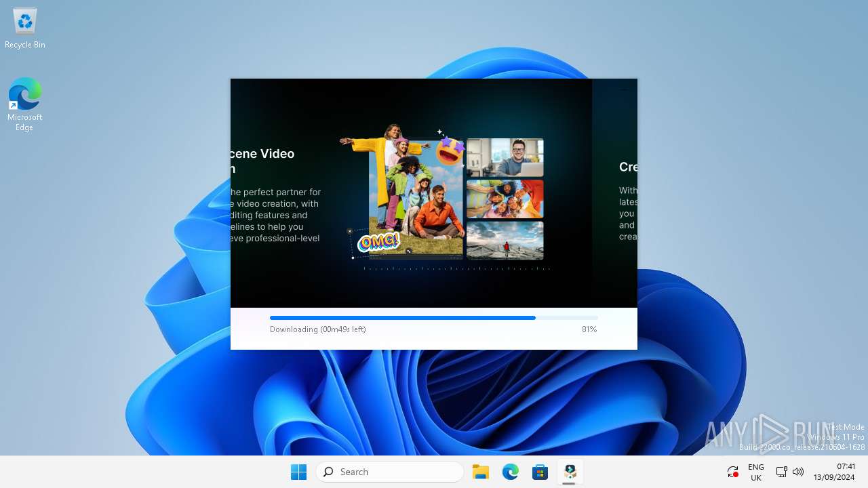Open File Explorer from the taskbar
The width and height of the screenshot is (868, 488).
(x=481, y=472)
